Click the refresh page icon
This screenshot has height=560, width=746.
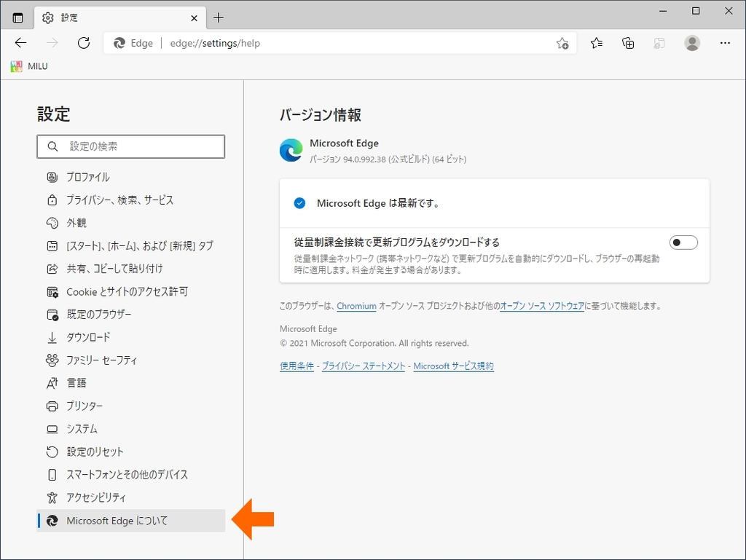84,43
